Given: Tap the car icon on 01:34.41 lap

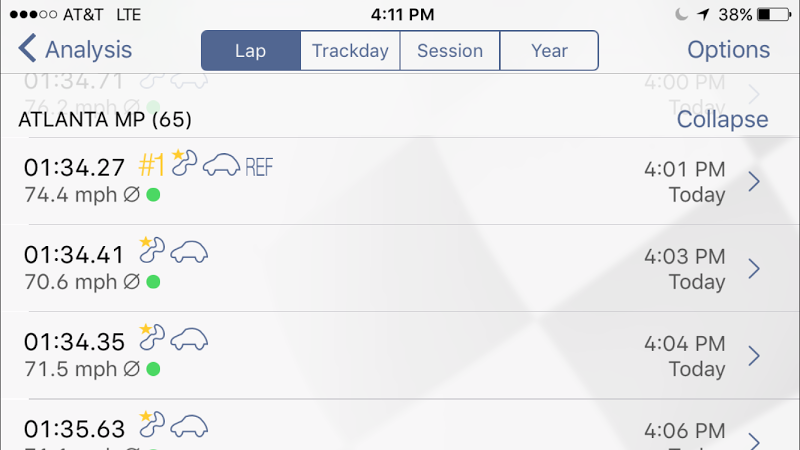Looking at the screenshot, I should click(x=188, y=254).
